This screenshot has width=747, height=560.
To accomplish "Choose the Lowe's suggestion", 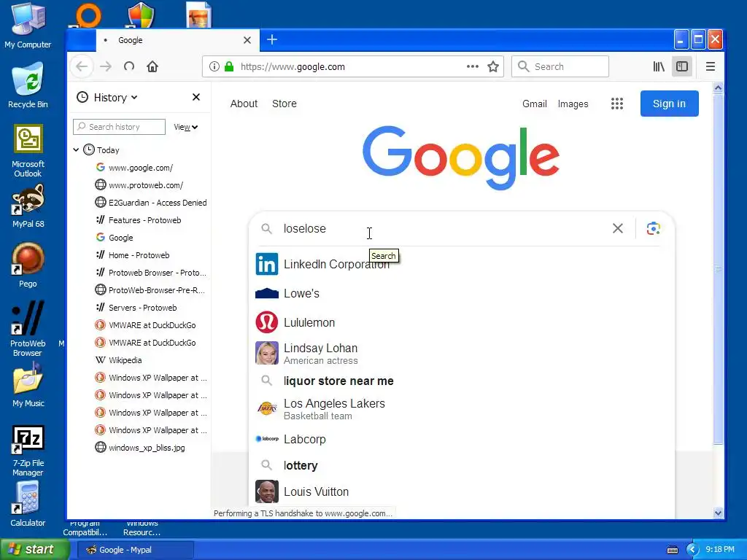I will click(461, 293).
